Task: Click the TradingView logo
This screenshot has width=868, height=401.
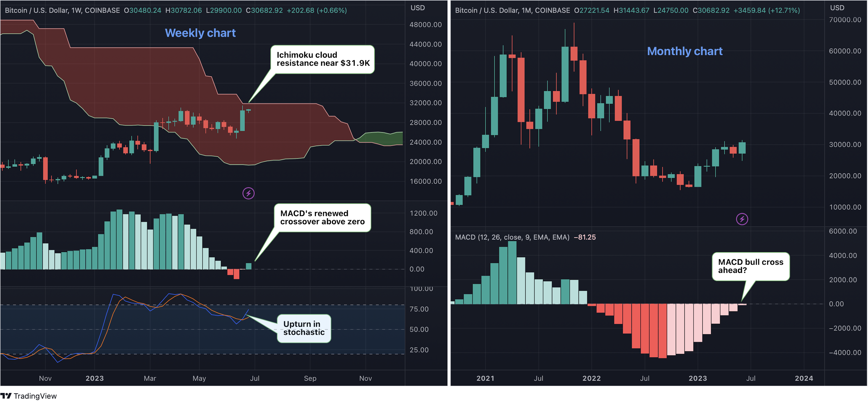Action: tap(29, 396)
